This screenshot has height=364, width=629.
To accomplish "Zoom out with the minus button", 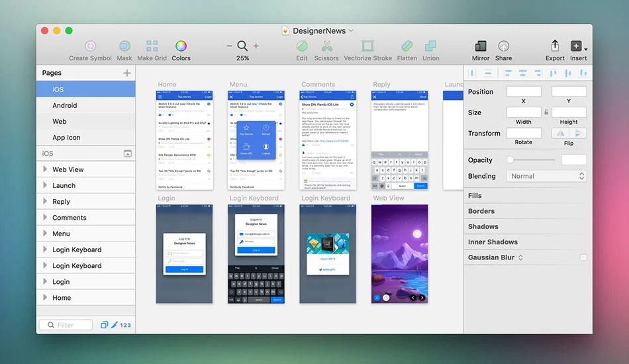I will click(230, 46).
